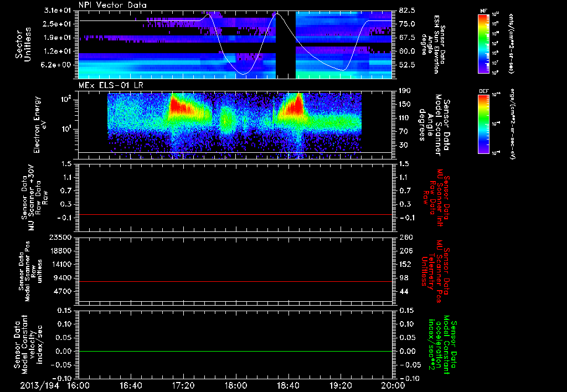Viewport: 567px width, 392px height.
Task: Click the 17:20 time axis label
Action: coord(183,385)
